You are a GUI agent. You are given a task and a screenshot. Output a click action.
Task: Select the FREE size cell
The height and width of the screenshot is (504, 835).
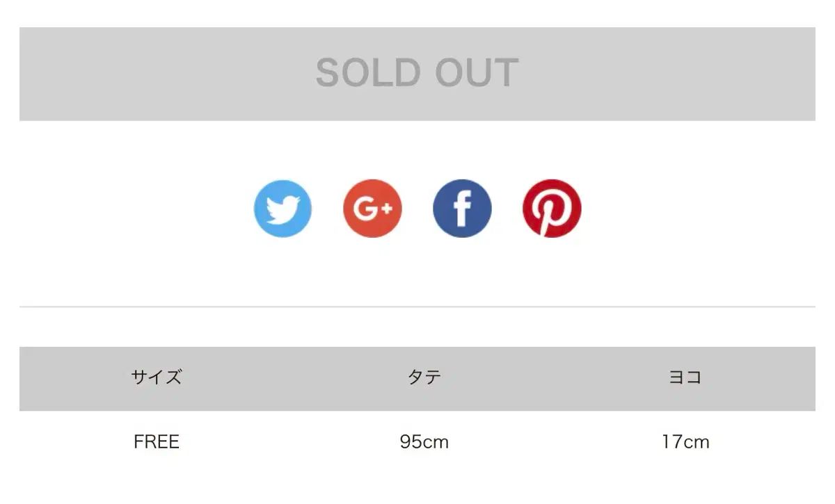[157, 442]
